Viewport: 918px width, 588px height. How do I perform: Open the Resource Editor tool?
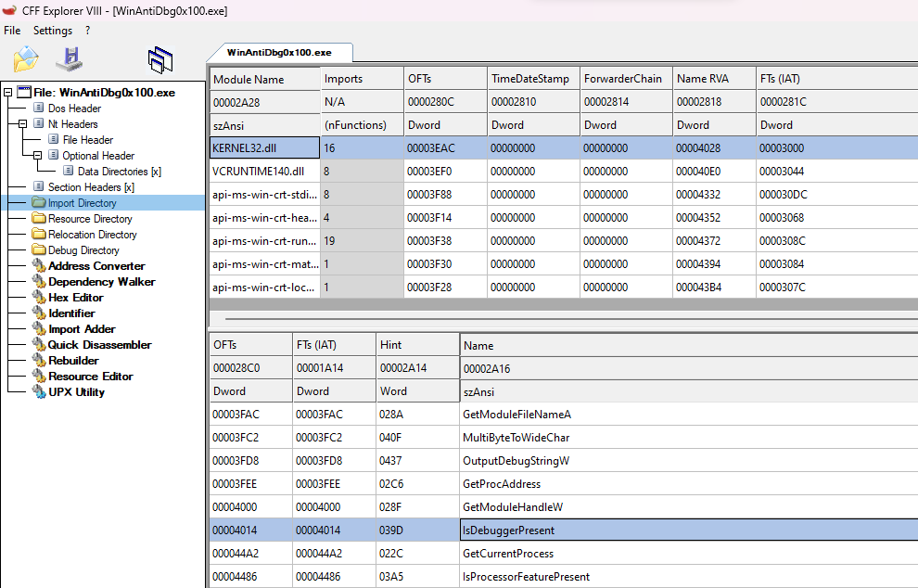tap(90, 377)
